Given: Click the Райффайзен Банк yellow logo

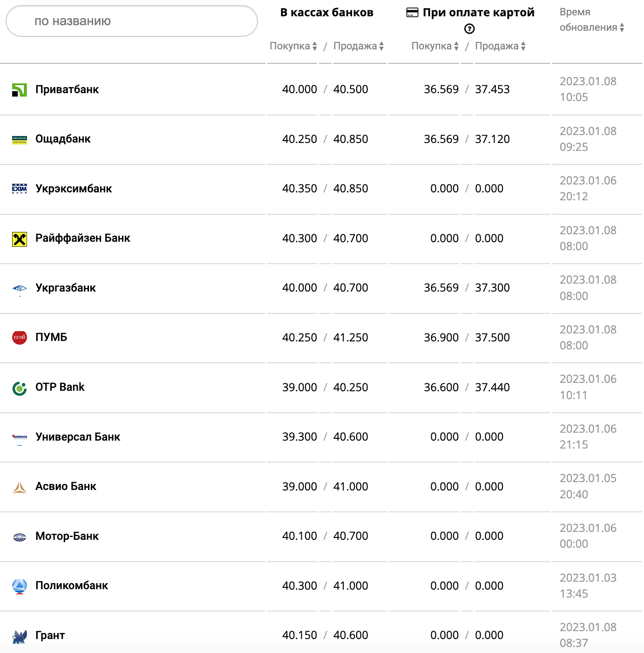Looking at the screenshot, I should point(20,239).
